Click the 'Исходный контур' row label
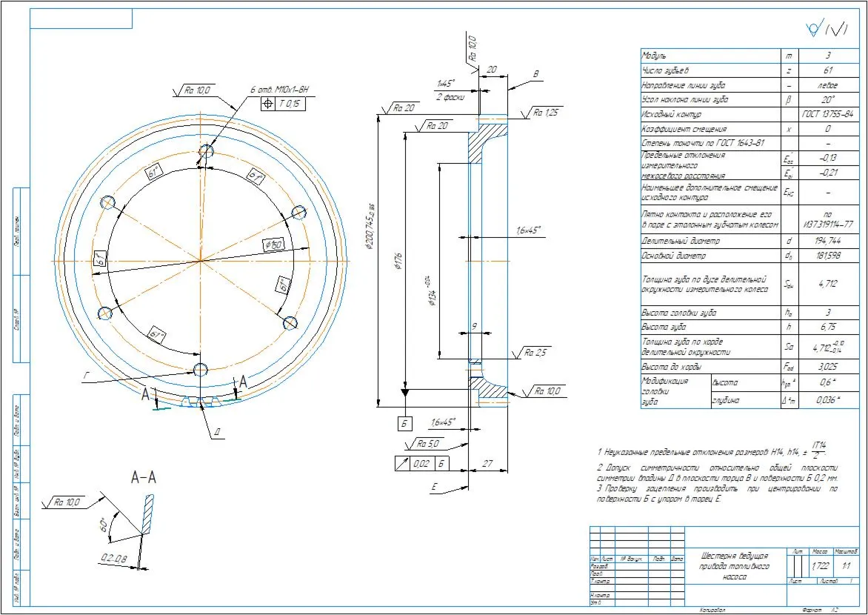 [x=672, y=115]
